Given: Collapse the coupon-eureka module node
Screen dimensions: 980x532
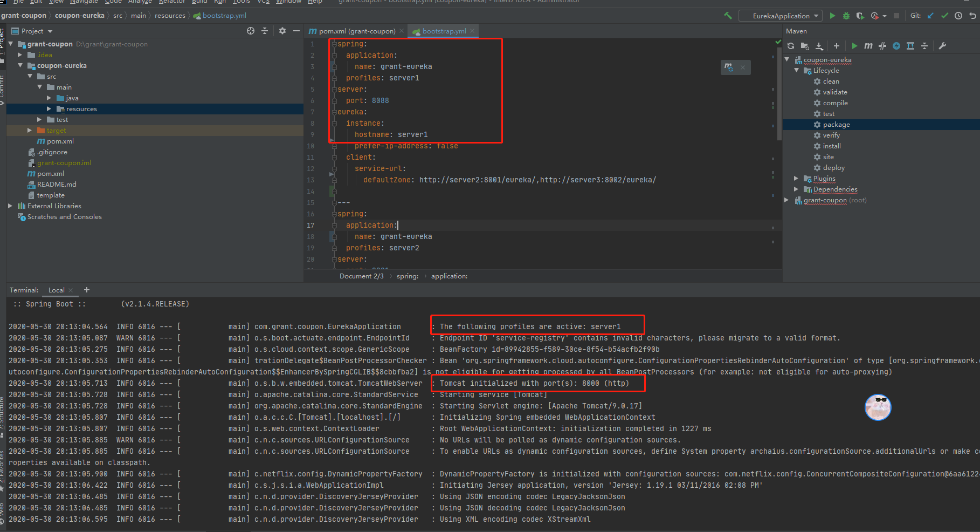Looking at the screenshot, I should pos(20,65).
